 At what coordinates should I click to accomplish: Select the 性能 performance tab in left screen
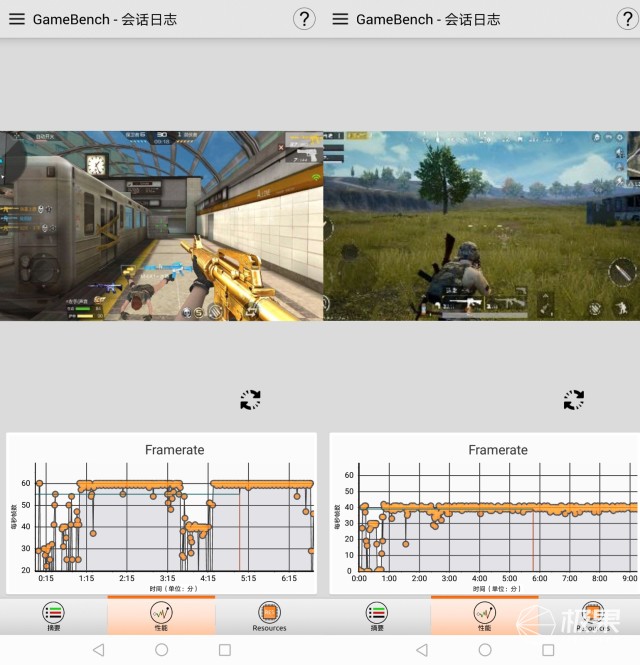pos(161,616)
